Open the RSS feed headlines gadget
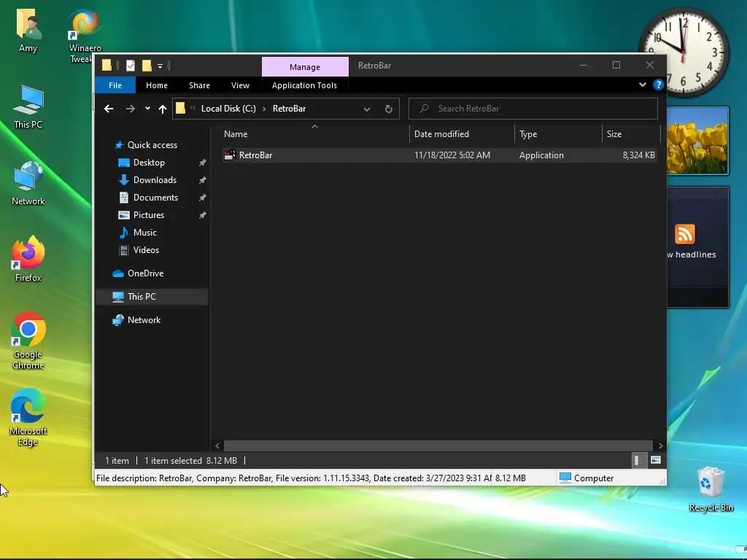This screenshot has height=560, width=747. [x=698, y=246]
